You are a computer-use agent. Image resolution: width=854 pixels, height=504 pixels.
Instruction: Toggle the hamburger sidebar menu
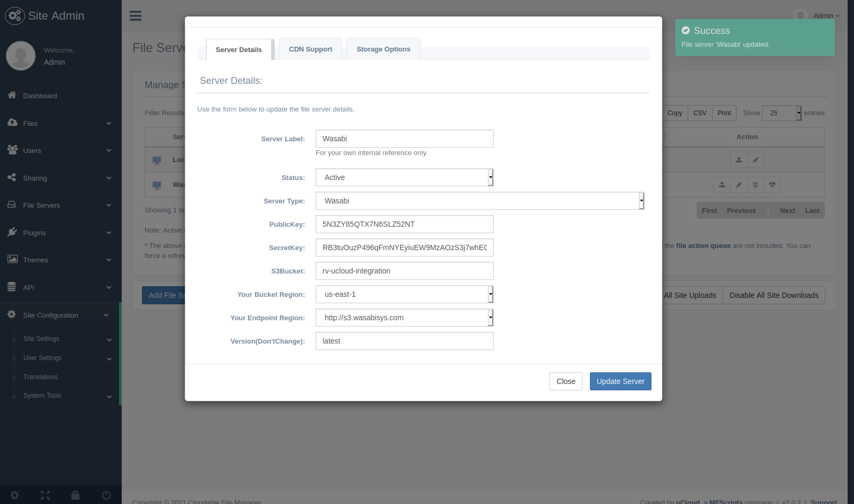coord(135,16)
